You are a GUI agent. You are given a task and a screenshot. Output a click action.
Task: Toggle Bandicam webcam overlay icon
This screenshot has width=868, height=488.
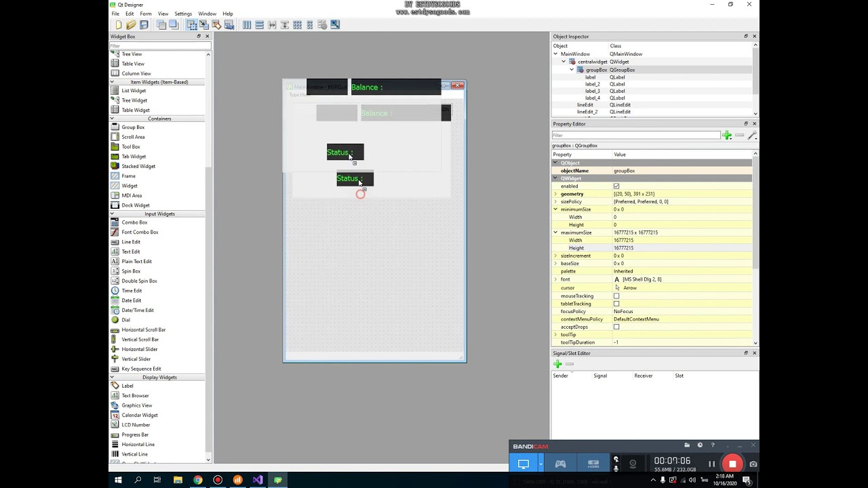[x=633, y=464]
